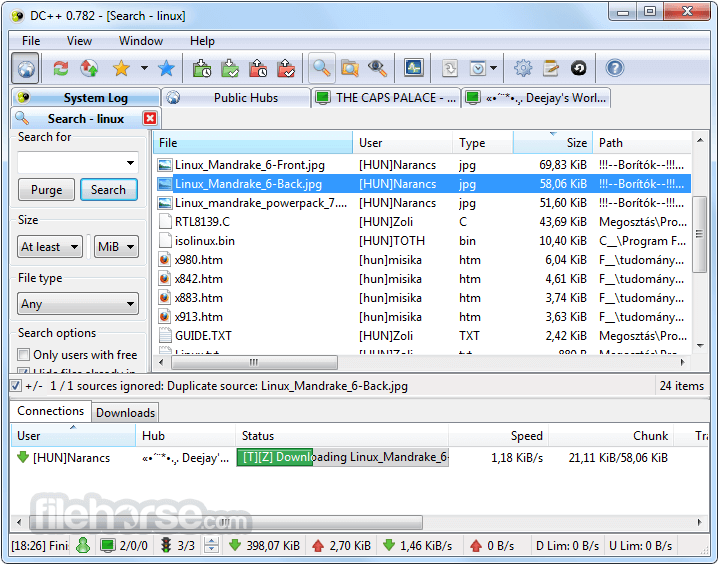Select the isolinux.bin result row
Screen dimensions: 719x565
422,241
